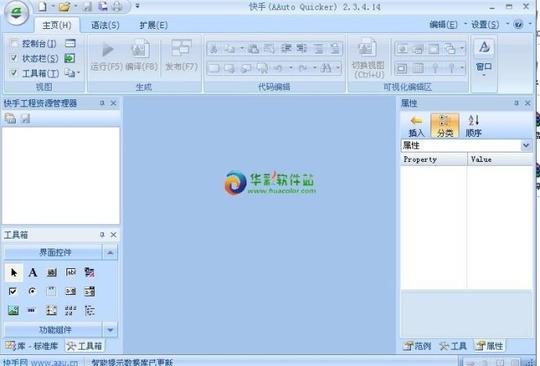Screen dimensions: 540x366
Task: Select the group box control in the toolbox
Action: tap(51, 291)
